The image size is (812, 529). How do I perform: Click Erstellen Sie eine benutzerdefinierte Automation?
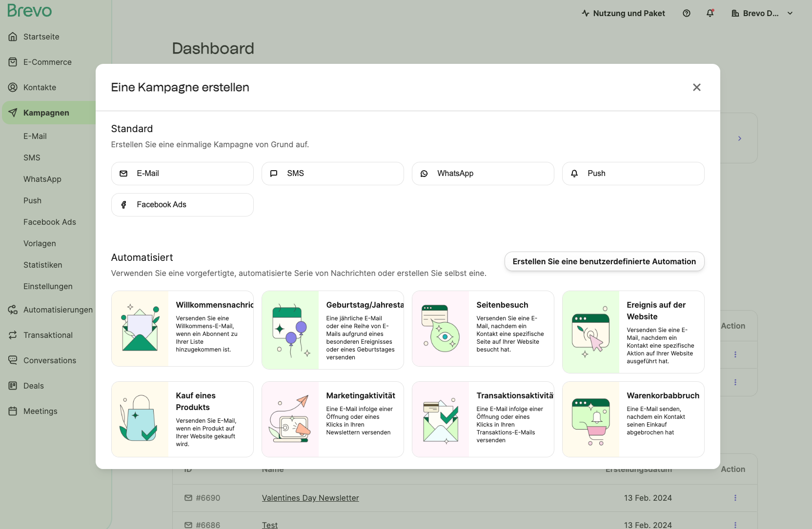coord(605,261)
